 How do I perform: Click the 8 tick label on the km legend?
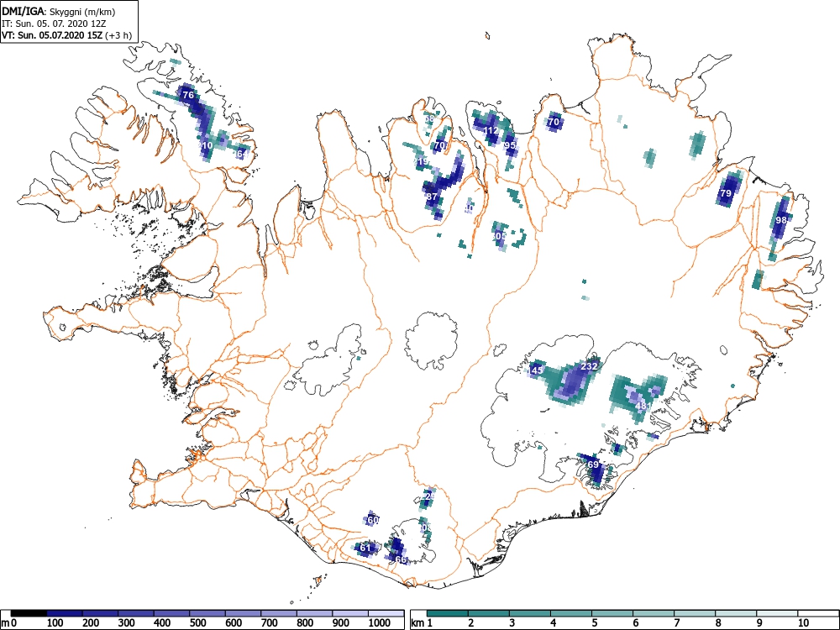pyautogui.click(x=718, y=623)
